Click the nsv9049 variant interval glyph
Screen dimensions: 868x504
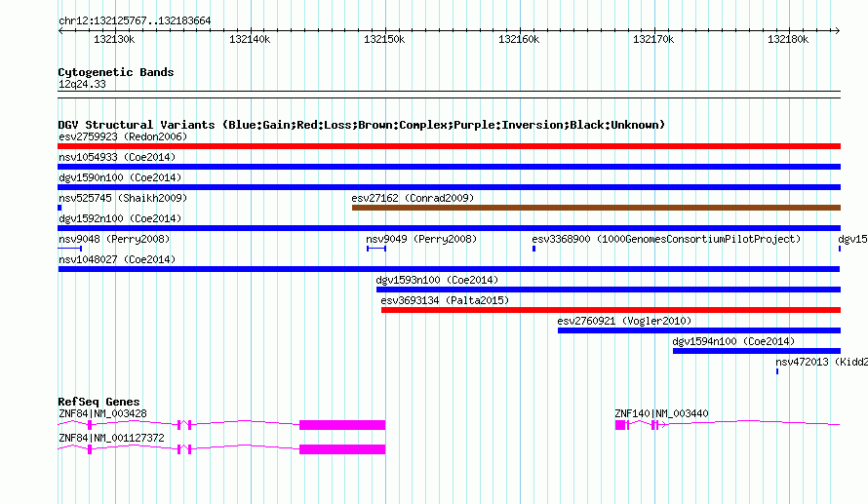click(x=376, y=249)
